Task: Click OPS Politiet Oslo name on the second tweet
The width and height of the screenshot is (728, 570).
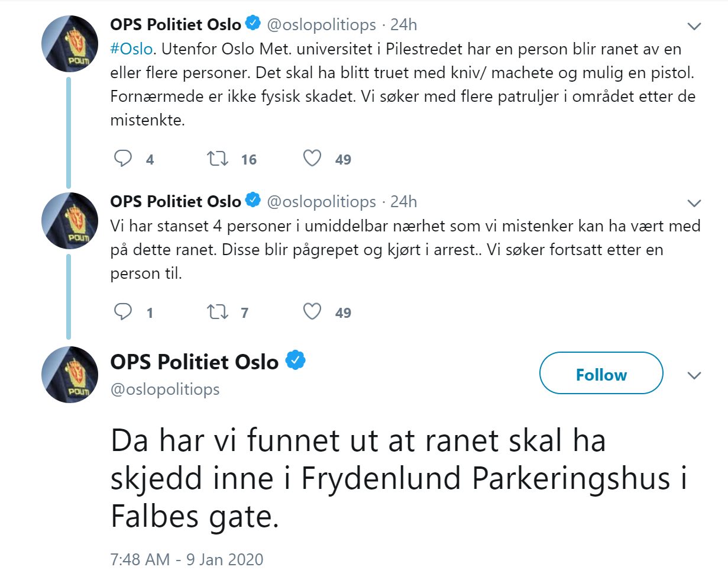Action: [176, 202]
